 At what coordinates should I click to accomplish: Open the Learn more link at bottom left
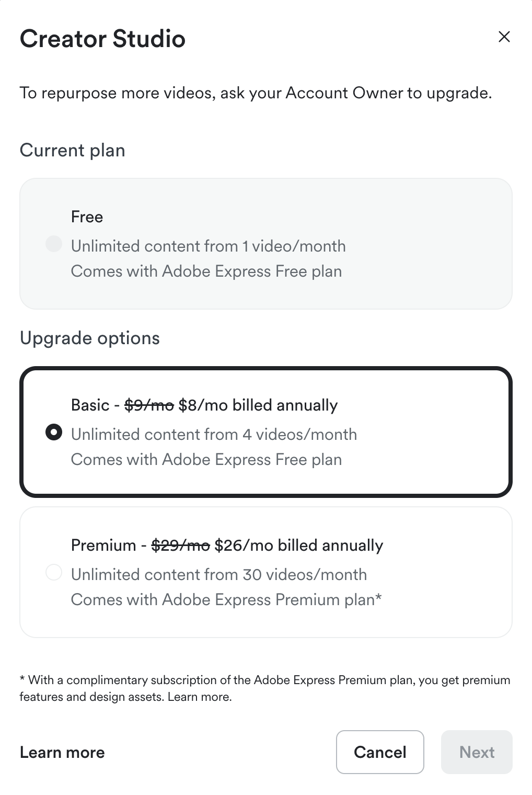tap(62, 752)
